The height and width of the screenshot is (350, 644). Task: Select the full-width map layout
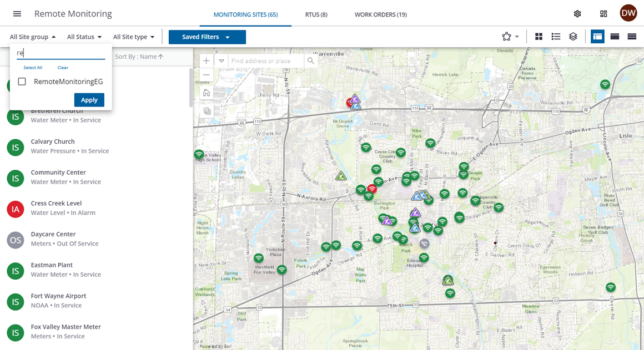(615, 37)
